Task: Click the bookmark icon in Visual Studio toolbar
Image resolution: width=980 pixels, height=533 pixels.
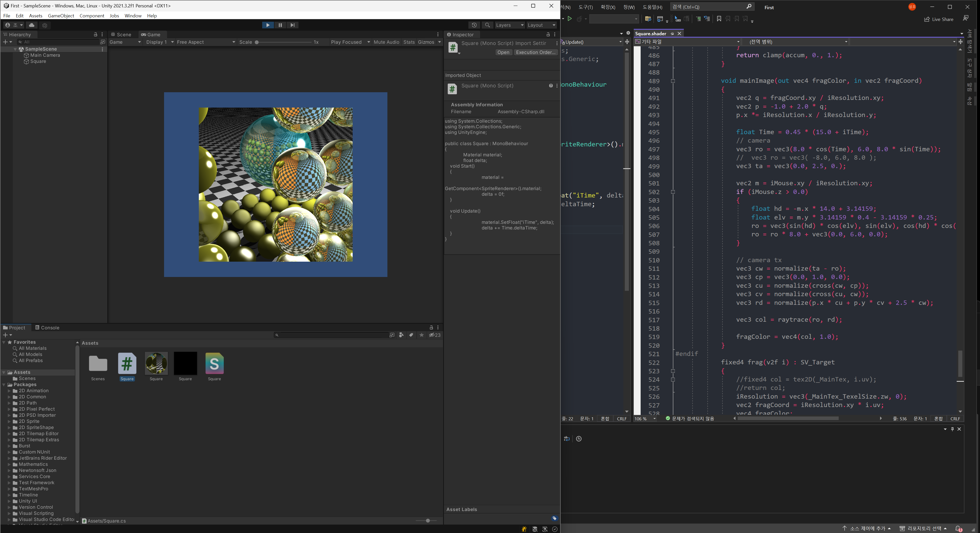Action: point(719,19)
